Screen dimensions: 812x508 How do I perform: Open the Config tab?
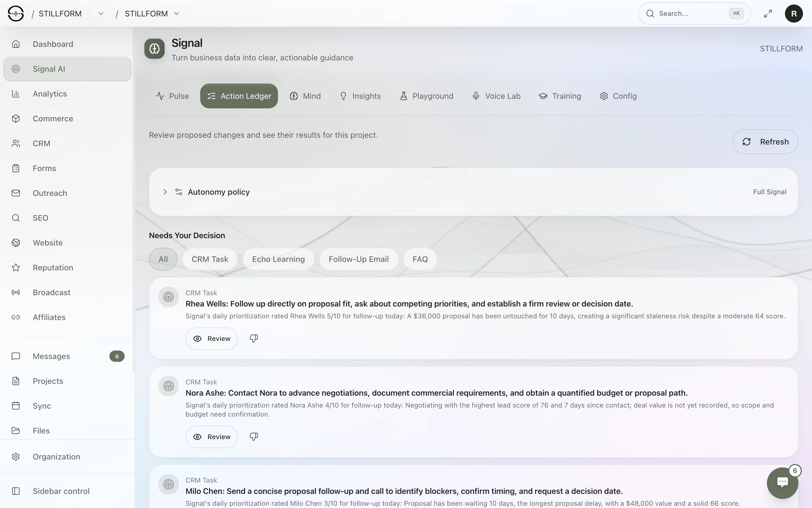click(x=618, y=96)
